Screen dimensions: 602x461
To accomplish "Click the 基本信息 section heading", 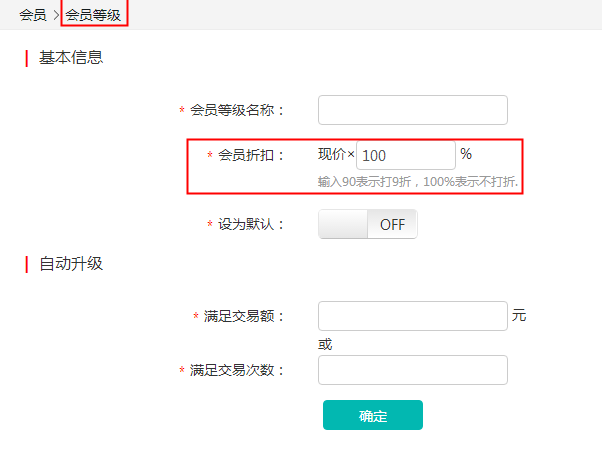I will [70, 58].
